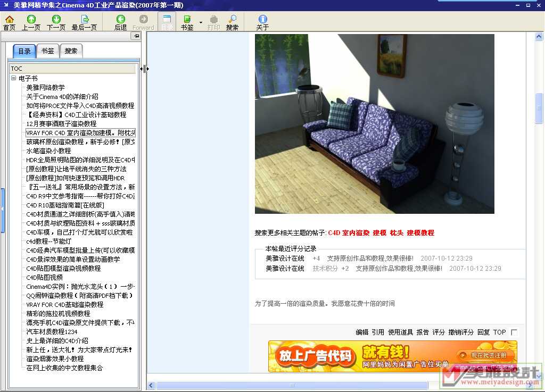Open HDR全局照明贴图的详细说明 entry

[x=81, y=160]
